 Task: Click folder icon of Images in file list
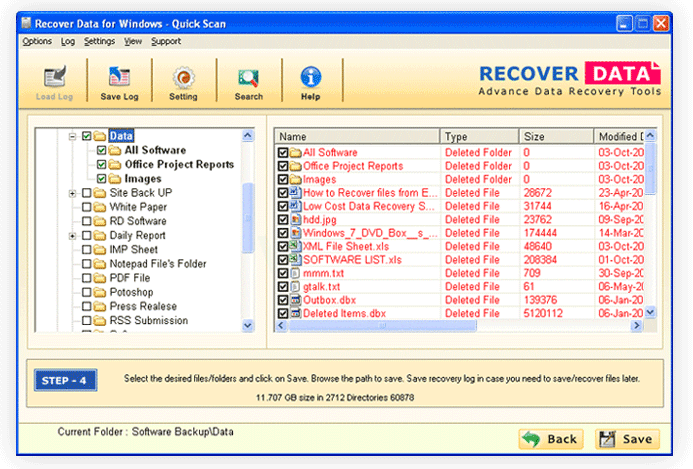click(x=295, y=179)
